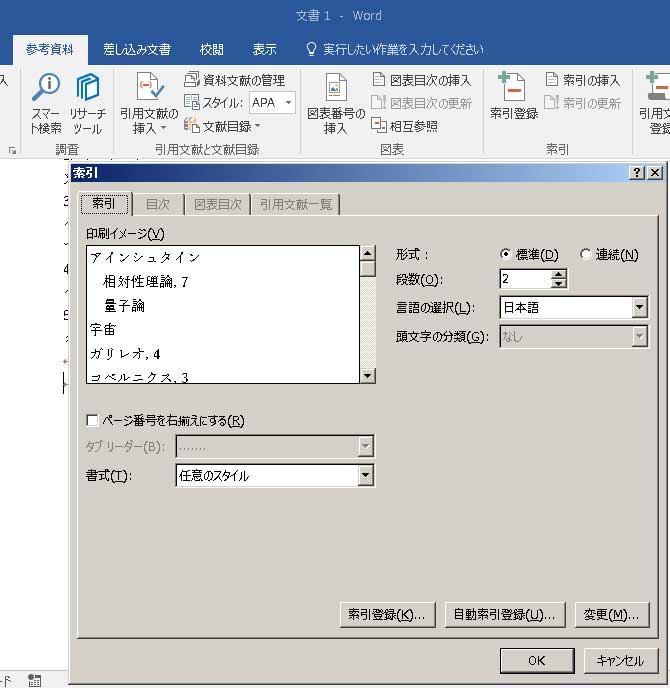Open Manage Sources (資料文献の管理)
Viewport: 670px width, 688px height.
(x=235, y=80)
